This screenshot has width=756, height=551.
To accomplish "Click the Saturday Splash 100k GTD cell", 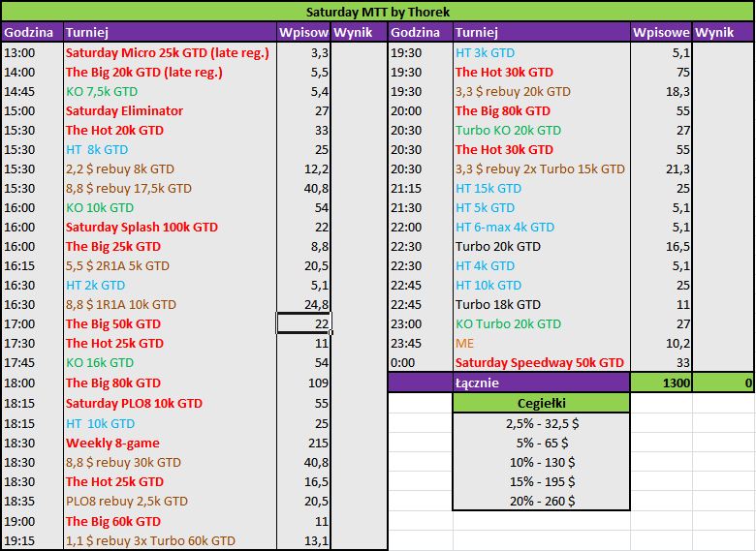I will point(170,227).
